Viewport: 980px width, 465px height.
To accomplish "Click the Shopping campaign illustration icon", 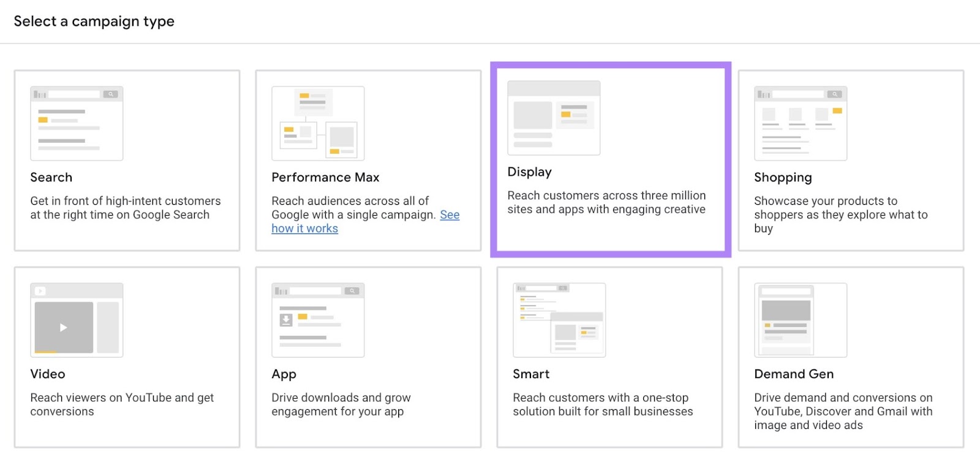I will [801, 123].
